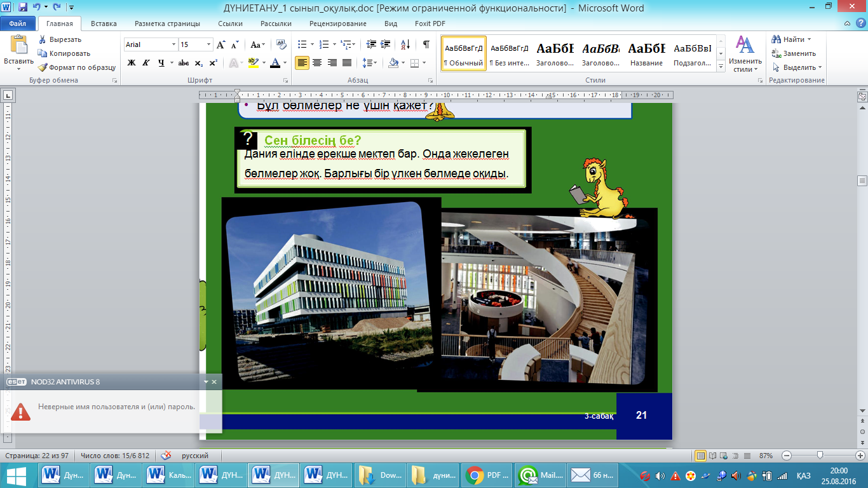Copy selection with Копировать
Image resolution: width=868 pixels, height=488 pixels.
[64, 53]
